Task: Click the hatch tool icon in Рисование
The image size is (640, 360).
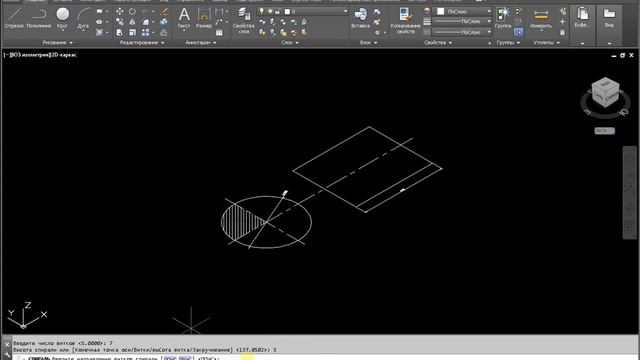Action: (x=100, y=32)
